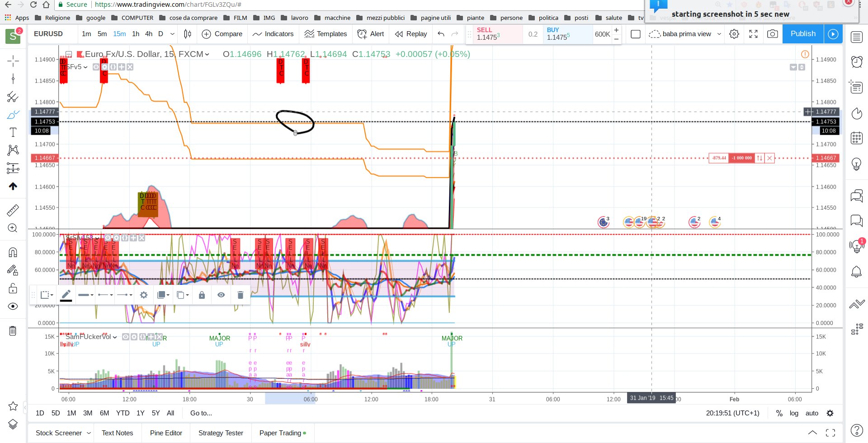The height and width of the screenshot is (443, 868).
Task: Open the visual order dropdown in the floating toolbar
Action: 163,295
